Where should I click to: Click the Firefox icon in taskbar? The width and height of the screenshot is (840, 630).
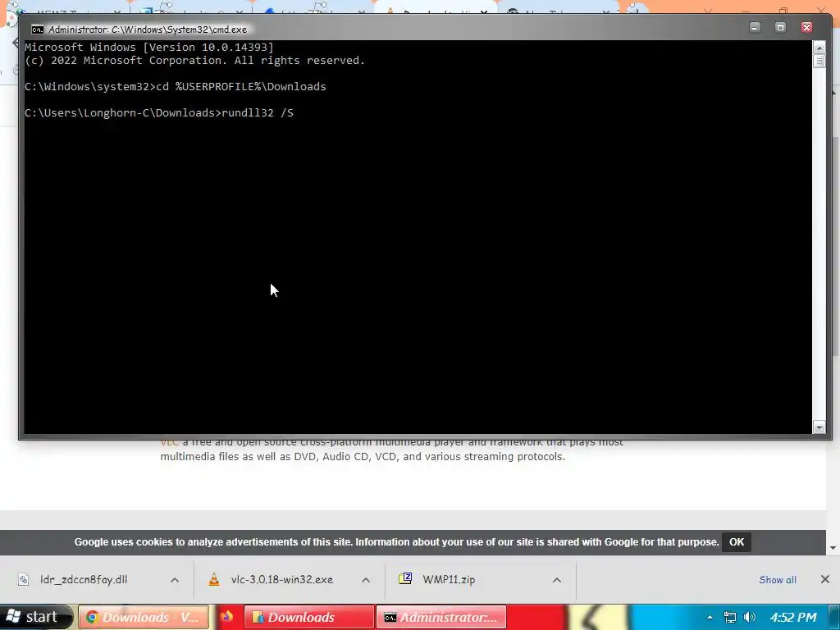tap(226, 617)
